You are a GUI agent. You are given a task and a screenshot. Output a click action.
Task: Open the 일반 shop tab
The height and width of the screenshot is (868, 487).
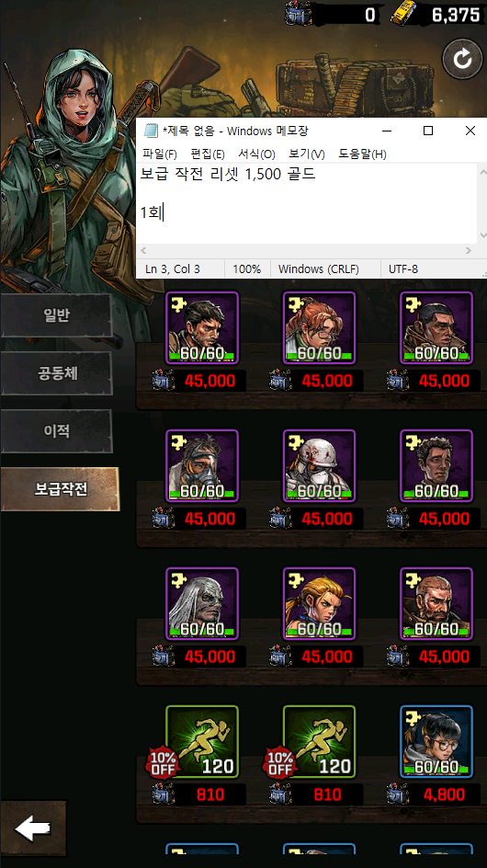click(x=56, y=315)
